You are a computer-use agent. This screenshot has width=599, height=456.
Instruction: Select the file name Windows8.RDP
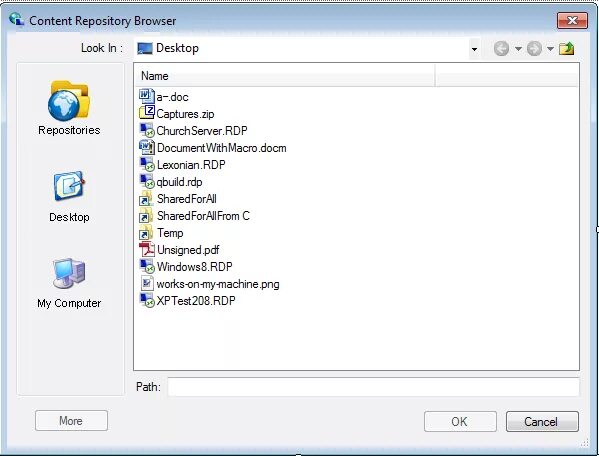coord(194,267)
